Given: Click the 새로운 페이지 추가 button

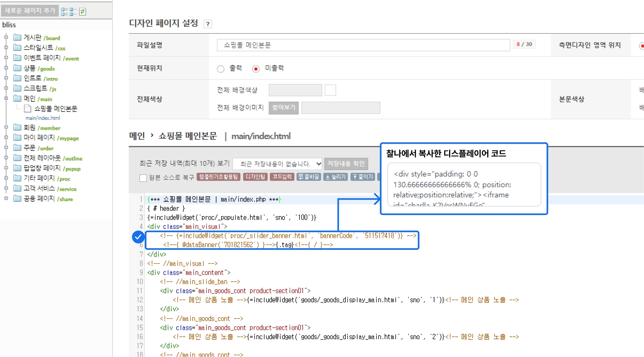Looking at the screenshot, I should [30, 11].
